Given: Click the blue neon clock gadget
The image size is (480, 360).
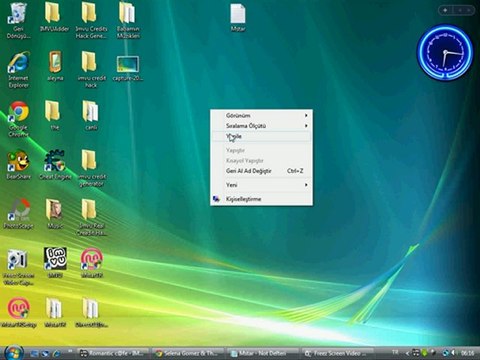Looking at the screenshot, I should (445, 52).
